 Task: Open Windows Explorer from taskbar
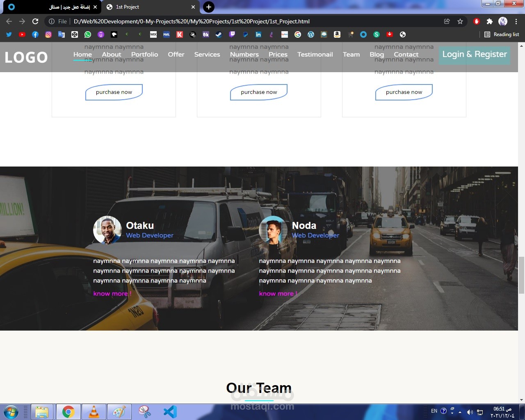click(42, 412)
